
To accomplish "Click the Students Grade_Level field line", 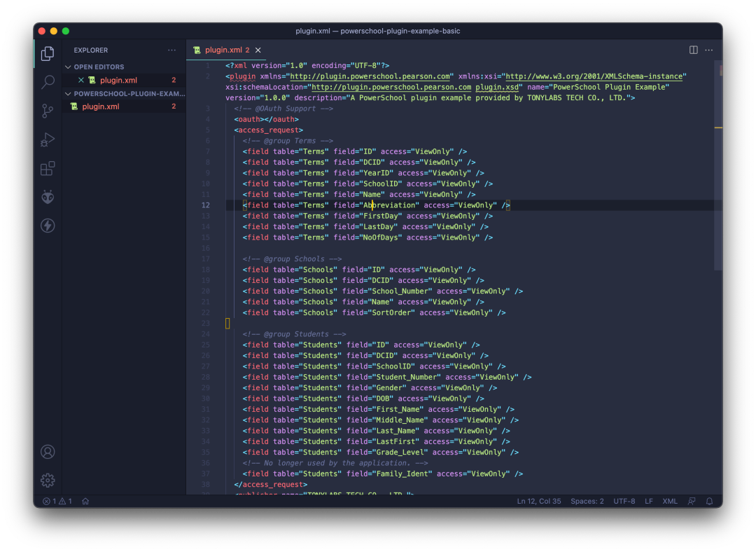I will pos(380,452).
